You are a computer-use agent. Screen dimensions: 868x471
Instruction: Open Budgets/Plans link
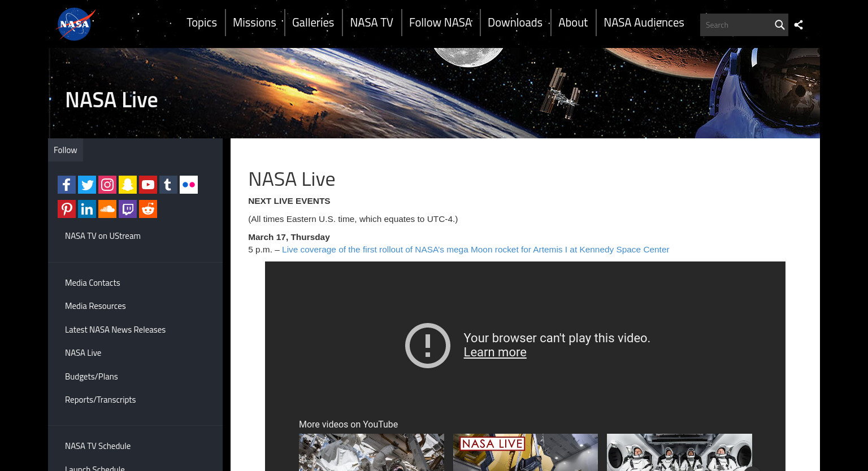click(x=92, y=377)
